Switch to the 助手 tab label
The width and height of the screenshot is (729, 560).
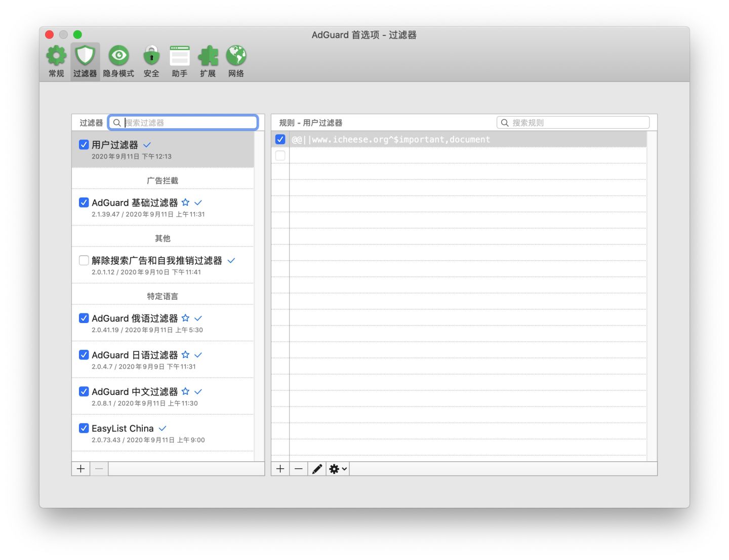180,73
